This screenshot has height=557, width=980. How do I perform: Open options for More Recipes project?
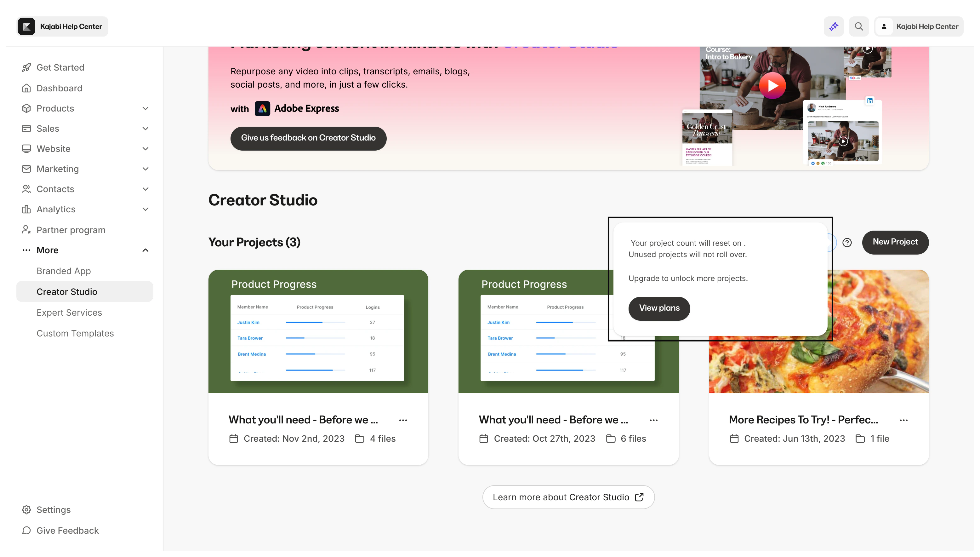(903, 420)
